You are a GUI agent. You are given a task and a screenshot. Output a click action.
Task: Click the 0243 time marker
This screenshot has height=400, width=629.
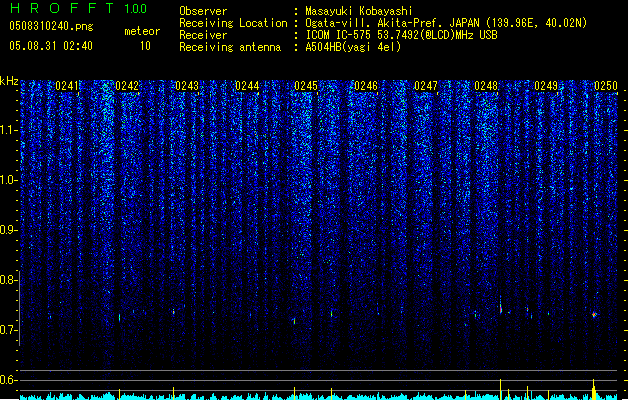click(x=187, y=86)
